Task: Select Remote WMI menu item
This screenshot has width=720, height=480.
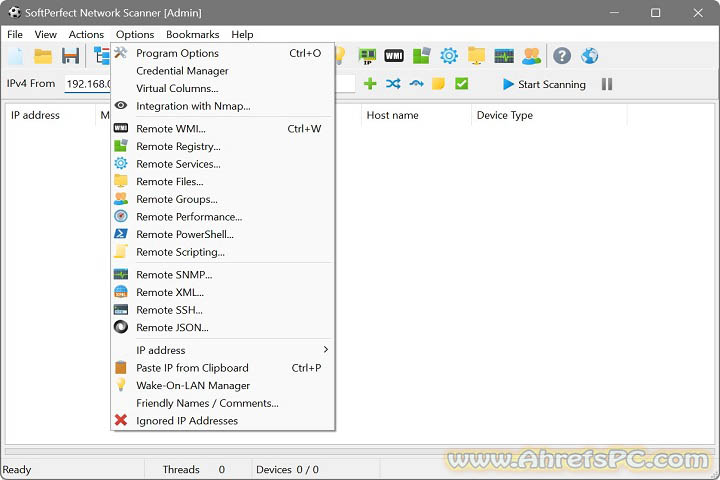Action: (223, 129)
